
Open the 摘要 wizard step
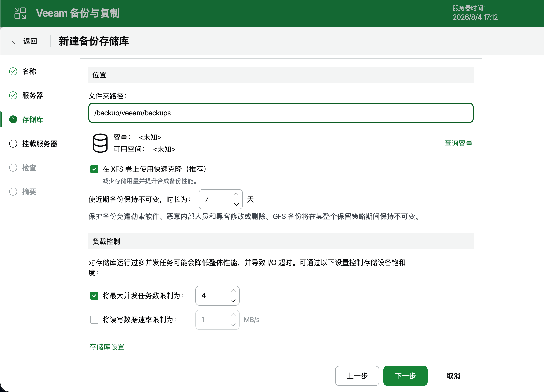pyautogui.click(x=29, y=192)
